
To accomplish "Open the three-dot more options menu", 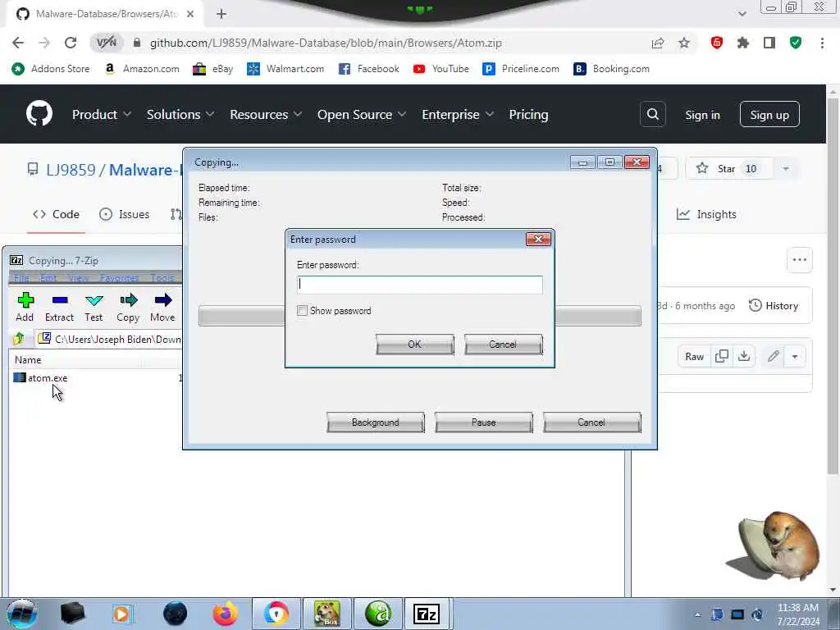I will tap(799, 260).
